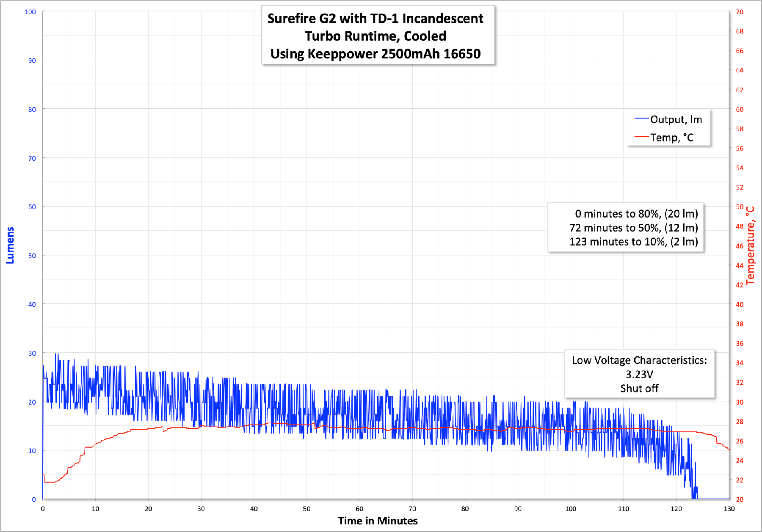
Task: Click the red line swatch in legend
Action: 641,137
